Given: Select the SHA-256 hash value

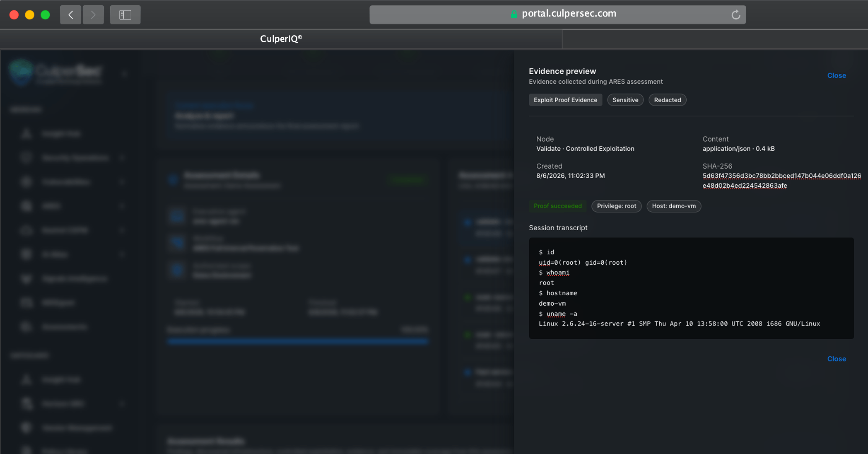Looking at the screenshot, I should click(x=781, y=181).
